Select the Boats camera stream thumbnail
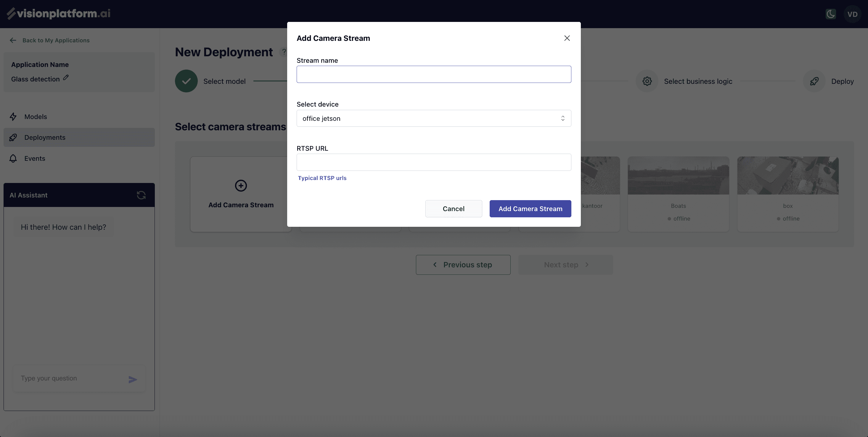 (678, 176)
